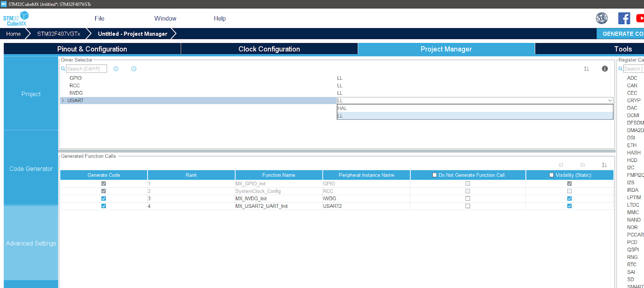The width and height of the screenshot is (644, 288).
Task: Select the GPIO row in Driver Selector
Action: (x=76, y=78)
